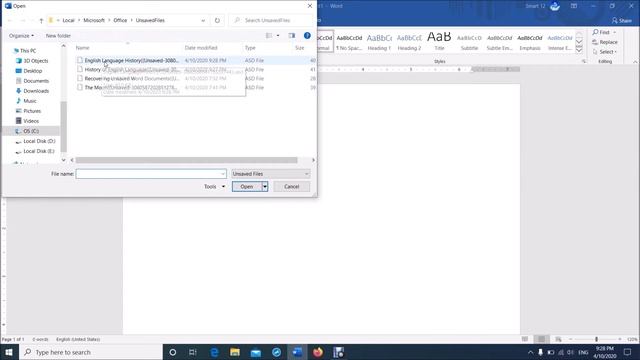Click the File name input field

tap(151, 174)
